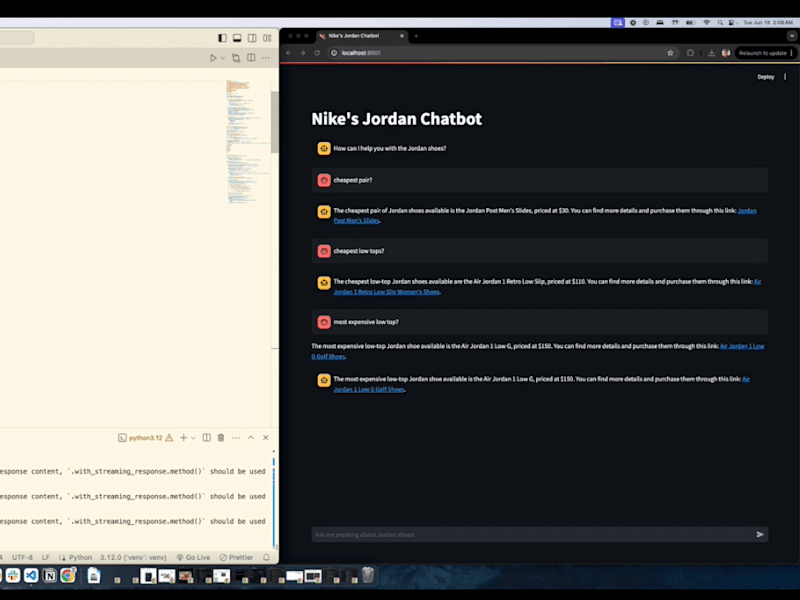Image resolution: width=800 pixels, height=600 pixels.
Task: Open Chrome extensions puzzle icon
Action: [x=690, y=53]
